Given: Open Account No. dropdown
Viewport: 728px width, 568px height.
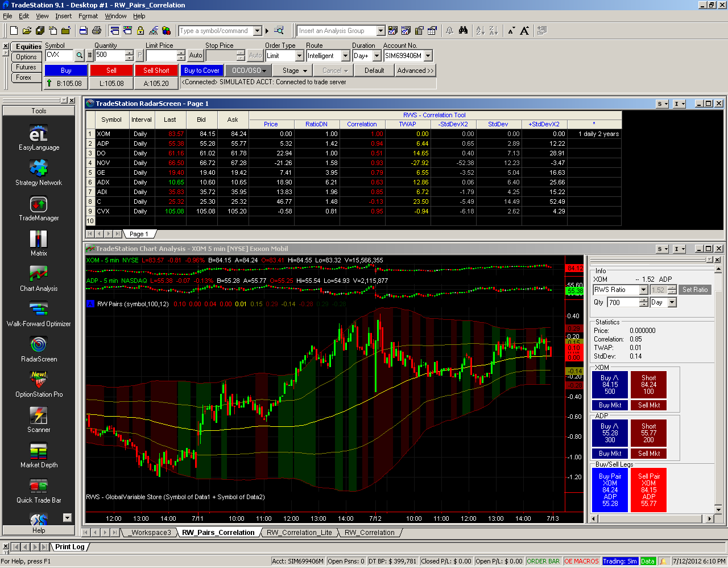Looking at the screenshot, I should [x=428, y=56].
